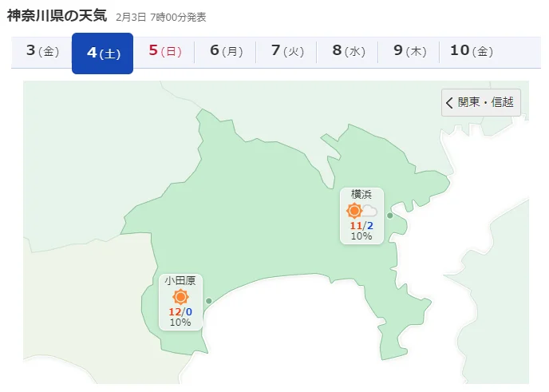
Task: Click 横浜 low temperature 2
Action: [x=370, y=226]
